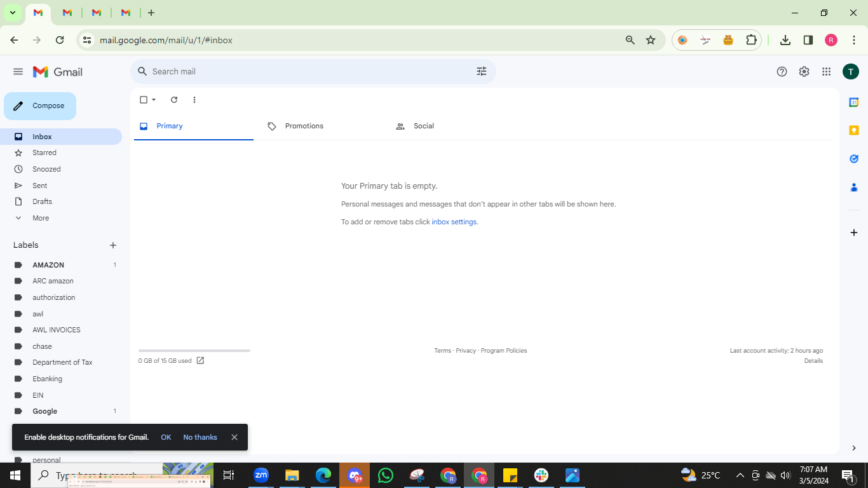Open the Inbox folder
Image resolution: width=868 pixels, height=488 pixels.
point(61,137)
